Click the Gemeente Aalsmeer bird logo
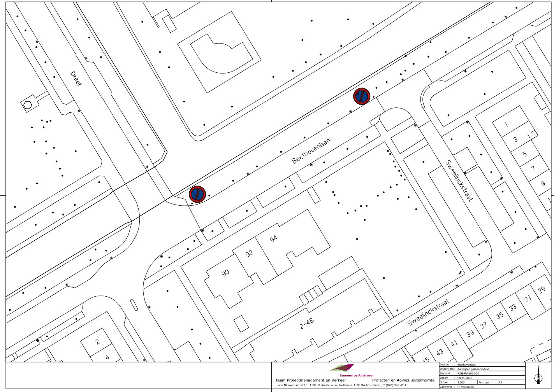 pos(342,368)
